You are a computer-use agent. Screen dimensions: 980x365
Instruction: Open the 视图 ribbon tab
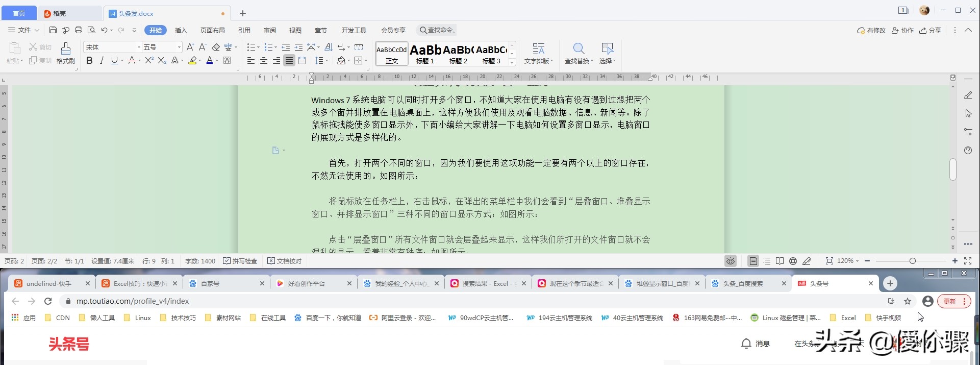coord(295,30)
